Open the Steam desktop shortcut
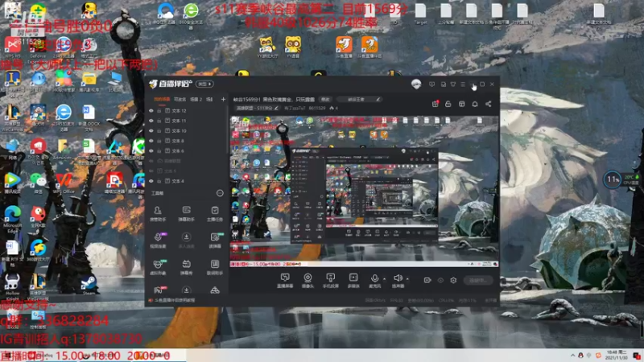 (x=88, y=285)
